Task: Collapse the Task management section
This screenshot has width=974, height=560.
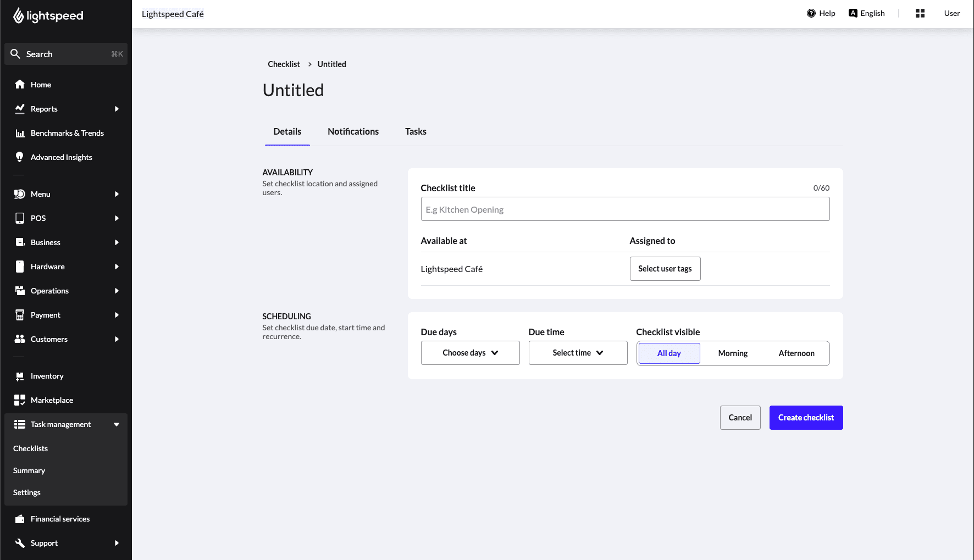Action: click(x=116, y=424)
